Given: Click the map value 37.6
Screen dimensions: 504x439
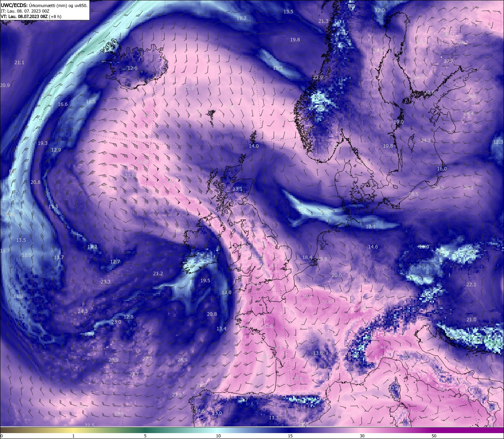Looking at the screenshot, I should (x=298, y=379).
